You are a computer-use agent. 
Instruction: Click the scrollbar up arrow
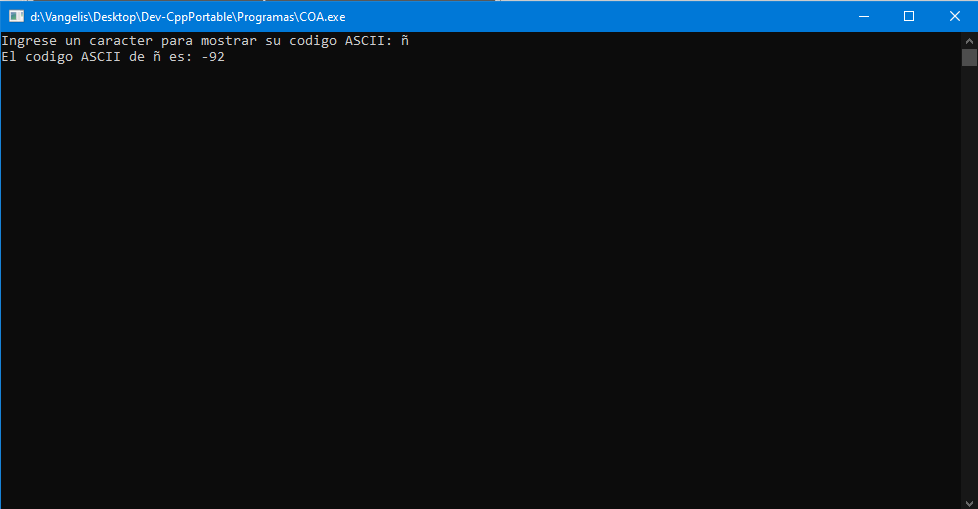pyautogui.click(x=969, y=41)
